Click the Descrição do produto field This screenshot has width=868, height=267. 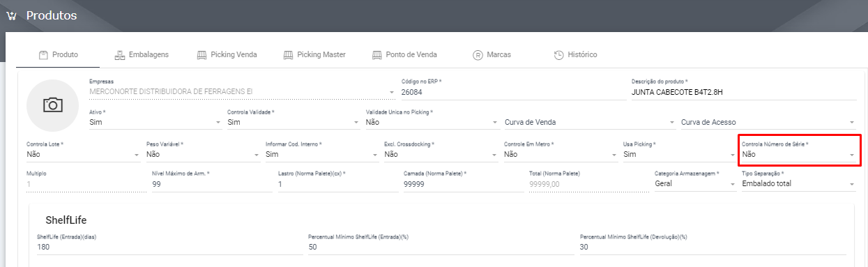(x=744, y=91)
